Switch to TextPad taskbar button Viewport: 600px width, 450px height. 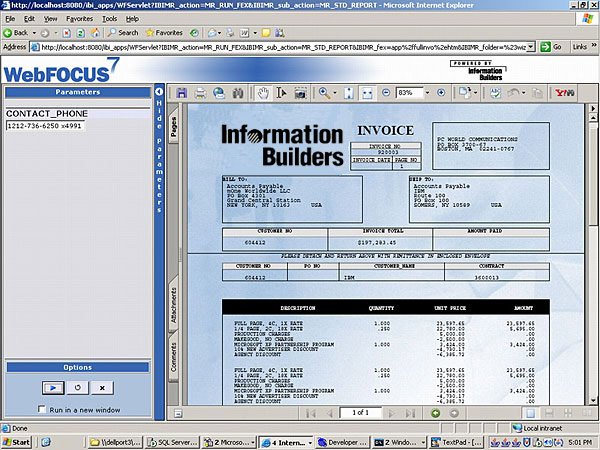[457, 442]
